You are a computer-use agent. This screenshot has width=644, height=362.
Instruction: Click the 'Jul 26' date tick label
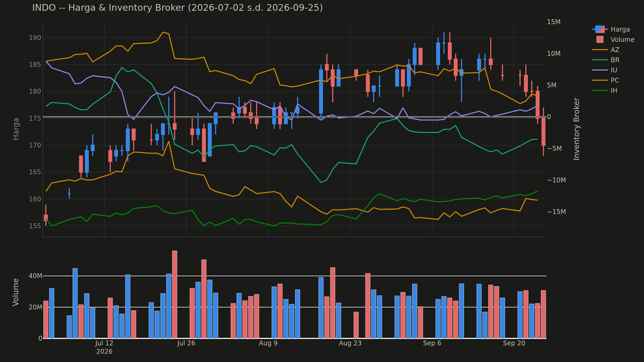tap(186, 343)
